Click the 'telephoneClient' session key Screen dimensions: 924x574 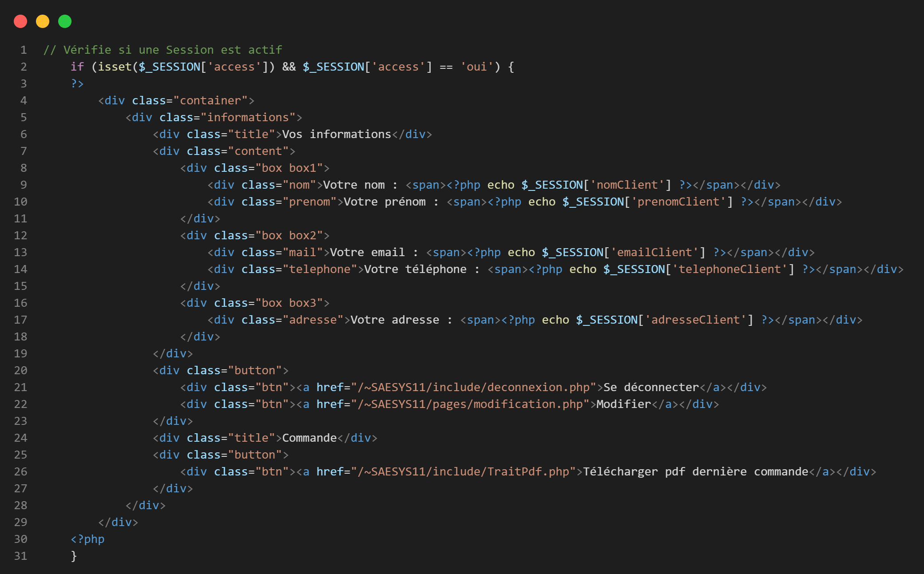pos(730,269)
